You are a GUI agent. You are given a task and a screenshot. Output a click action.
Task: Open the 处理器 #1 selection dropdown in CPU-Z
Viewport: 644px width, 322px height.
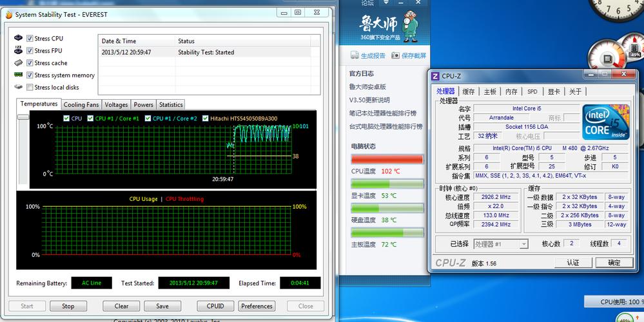point(501,244)
